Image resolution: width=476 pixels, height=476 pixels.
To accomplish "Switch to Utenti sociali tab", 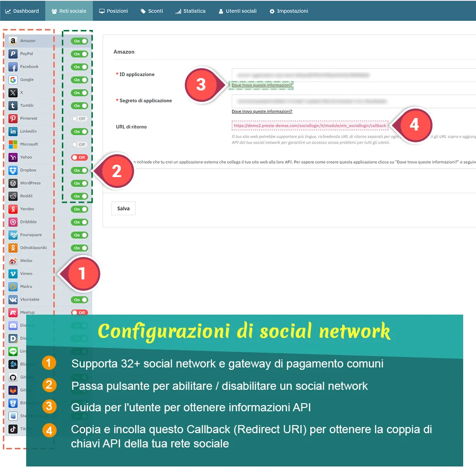I will click(238, 11).
